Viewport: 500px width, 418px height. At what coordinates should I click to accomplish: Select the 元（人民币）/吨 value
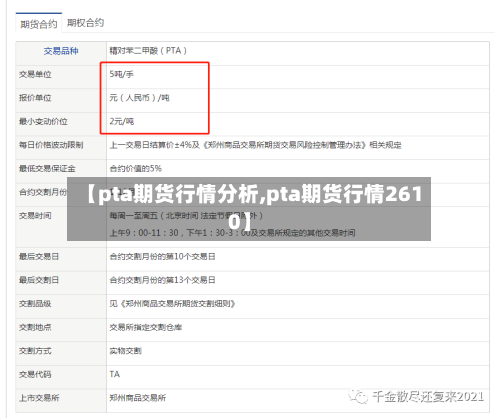(139, 98)
